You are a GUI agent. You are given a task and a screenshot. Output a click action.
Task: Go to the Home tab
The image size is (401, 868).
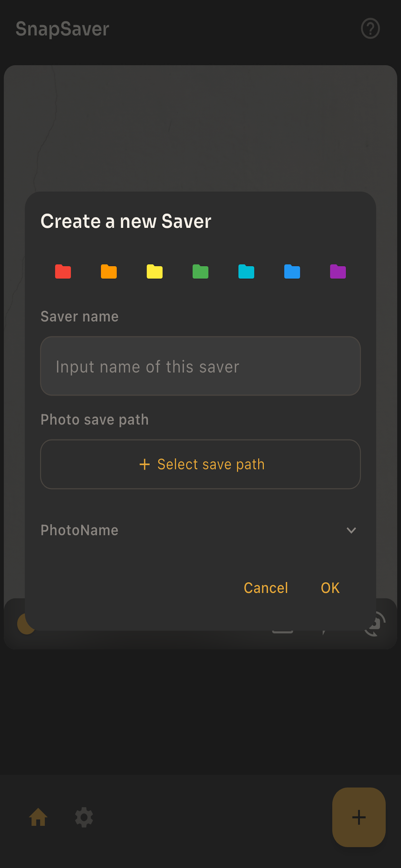38,817
